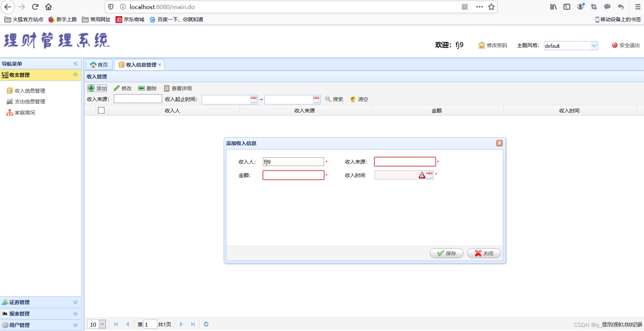Screen dimensions: 644x331
Task: Click the undo arrow toolbar icon
Action: (x=621, y=7)
